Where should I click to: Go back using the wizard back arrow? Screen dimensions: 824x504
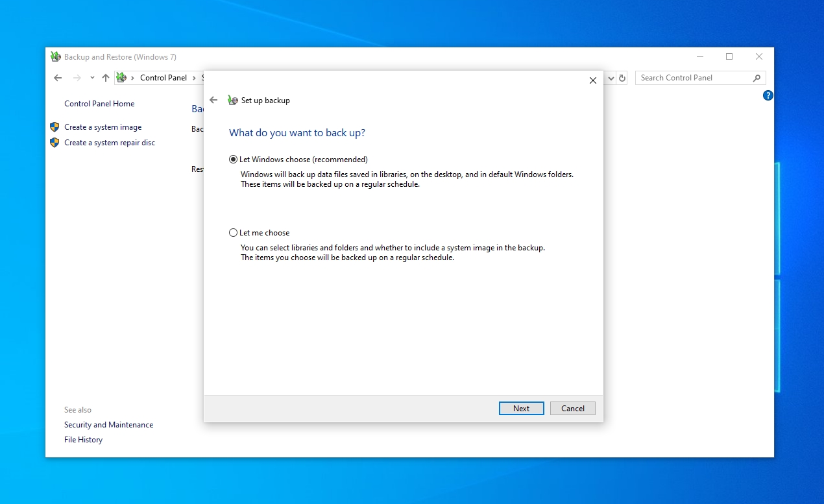coord(213,101)
